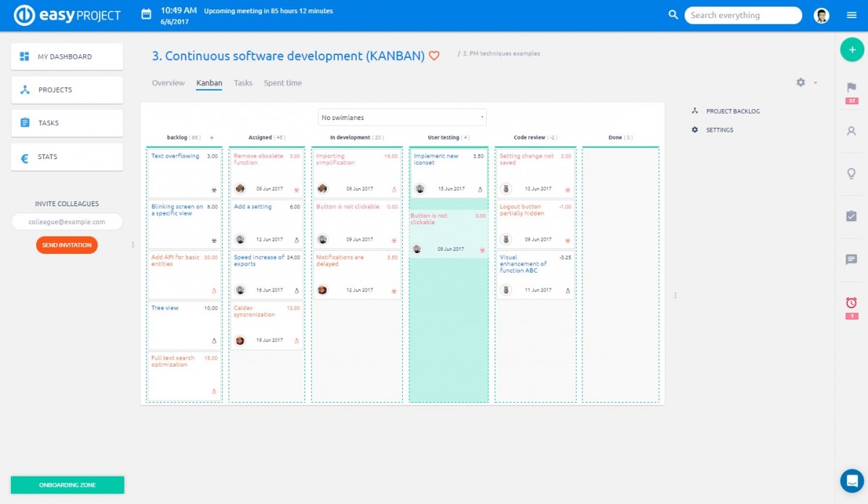Click the lightbulb ideas icon in right sidebar
Image resolution: width=868 pixels, height=504 pixels.
pyautogui.click(x=852, y=174)
